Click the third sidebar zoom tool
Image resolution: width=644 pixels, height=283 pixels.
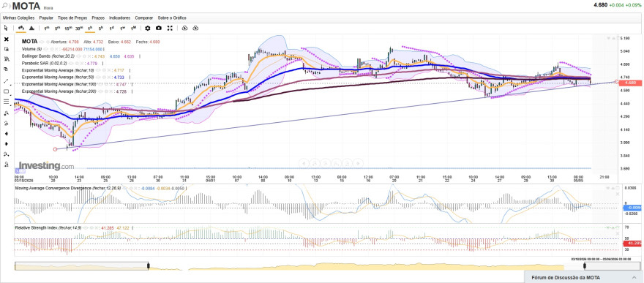click(x=6, y=59)
